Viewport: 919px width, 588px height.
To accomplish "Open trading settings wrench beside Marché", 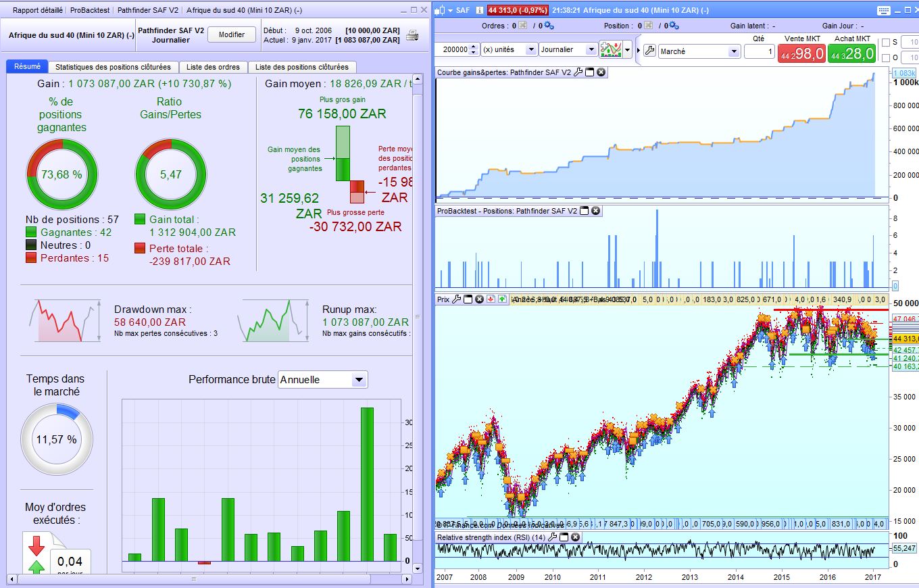I will tap(649, 51).
